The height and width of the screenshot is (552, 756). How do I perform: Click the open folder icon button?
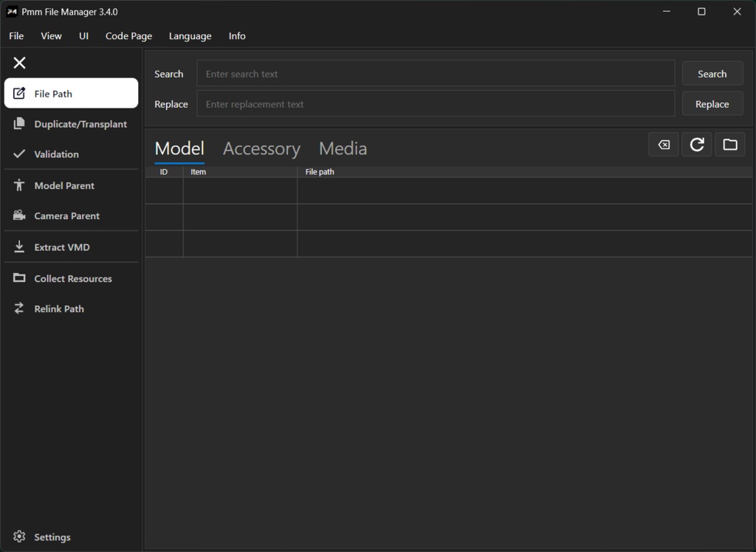[x=730, y=145]
